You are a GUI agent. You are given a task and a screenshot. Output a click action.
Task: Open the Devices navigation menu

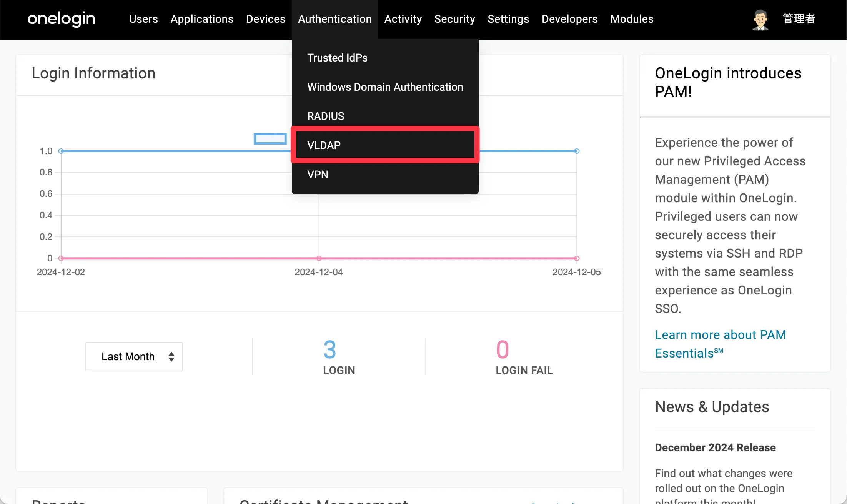(x=266, y=19)
